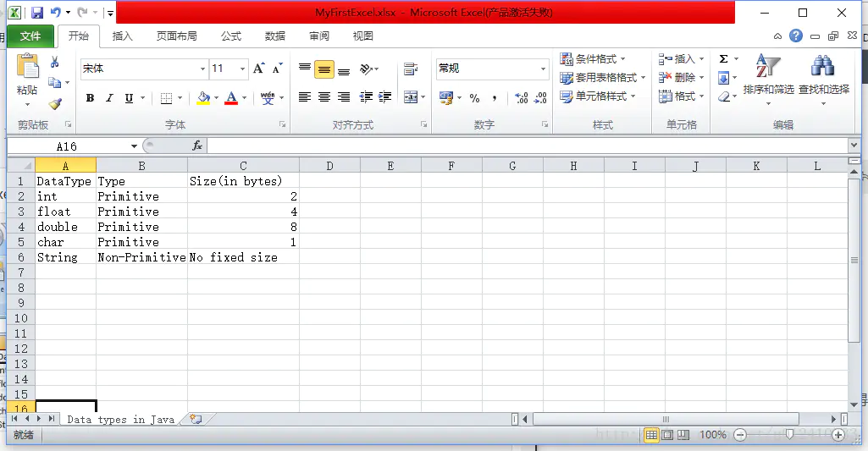868x451 pixels.
Task: Click increase decimal icon
Action: coord(521,98)
